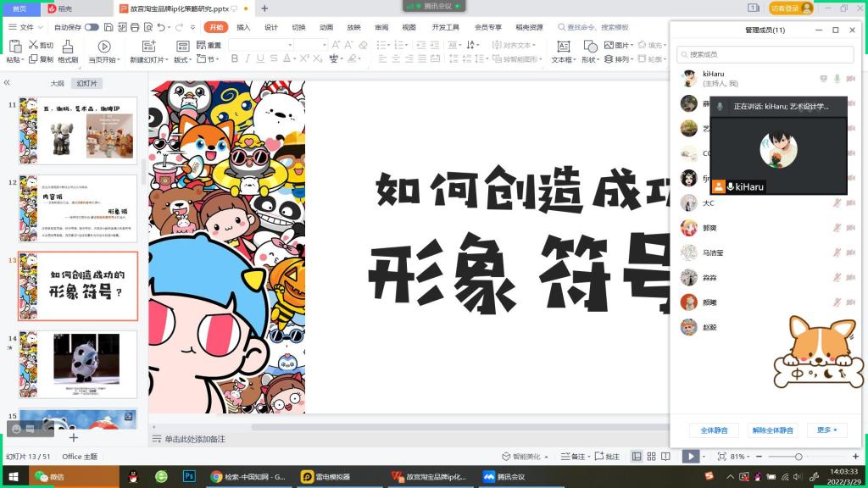Click 单击此处添加备注 notes area
868x488 pixels.
coord(195,440)
